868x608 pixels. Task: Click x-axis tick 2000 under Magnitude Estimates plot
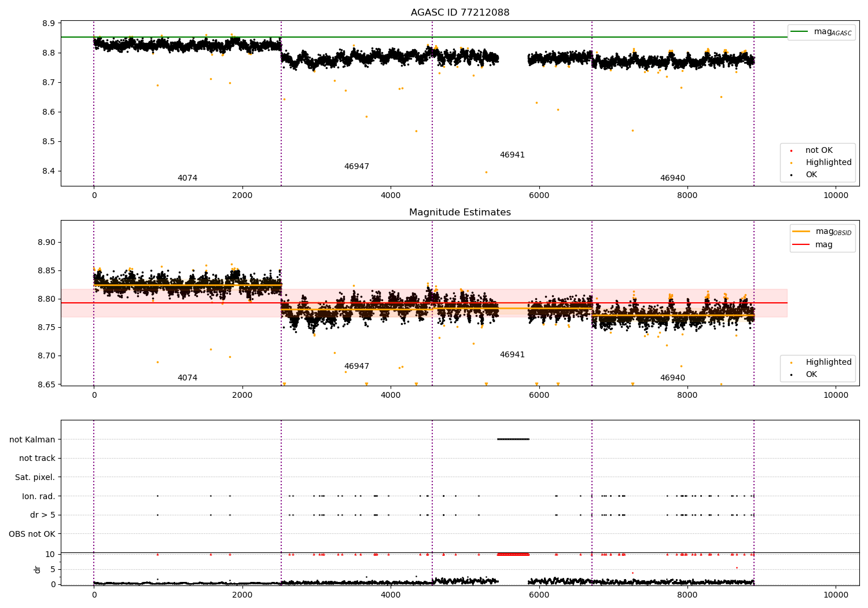click(x=242, y=395)
